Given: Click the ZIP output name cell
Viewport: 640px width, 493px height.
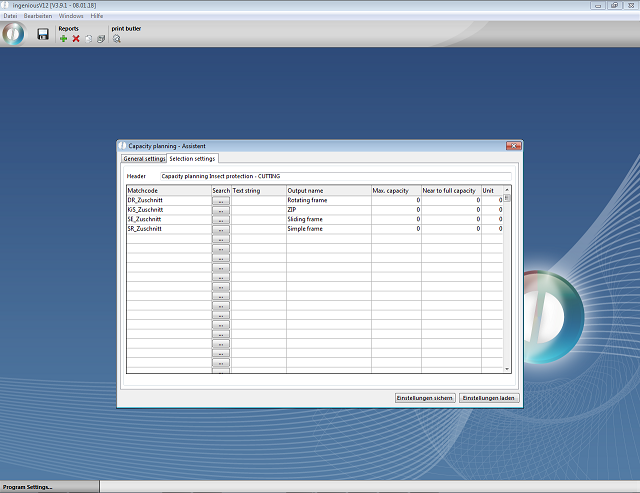Looking at the screenshot, I should pos(329,210).
